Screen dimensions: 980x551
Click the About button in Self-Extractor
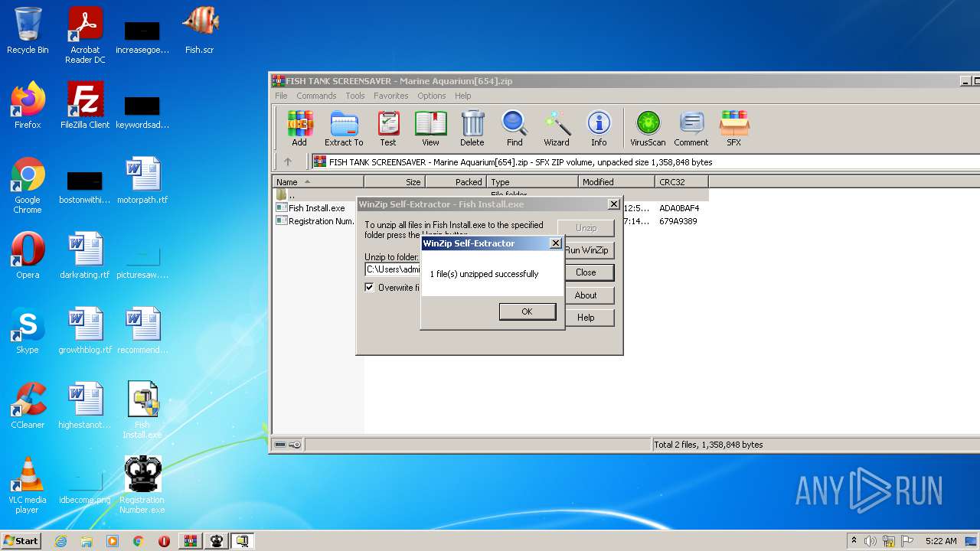click(586, 295)
